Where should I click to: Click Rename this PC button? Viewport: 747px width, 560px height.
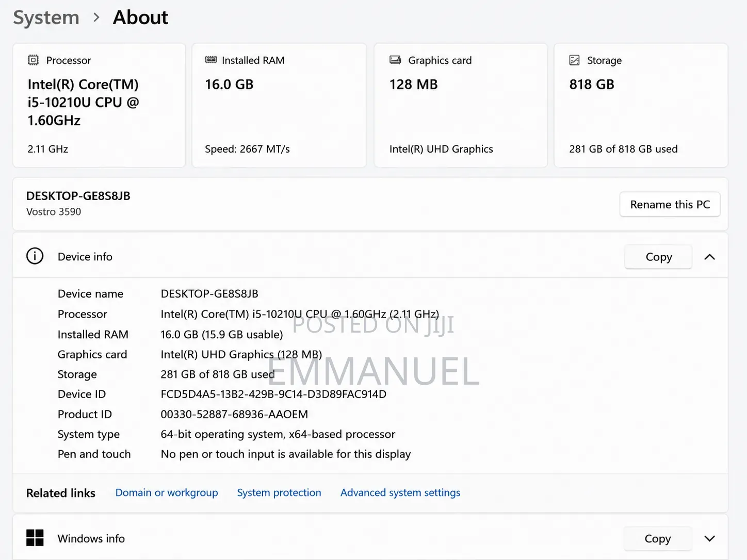[x=670, y=205]
